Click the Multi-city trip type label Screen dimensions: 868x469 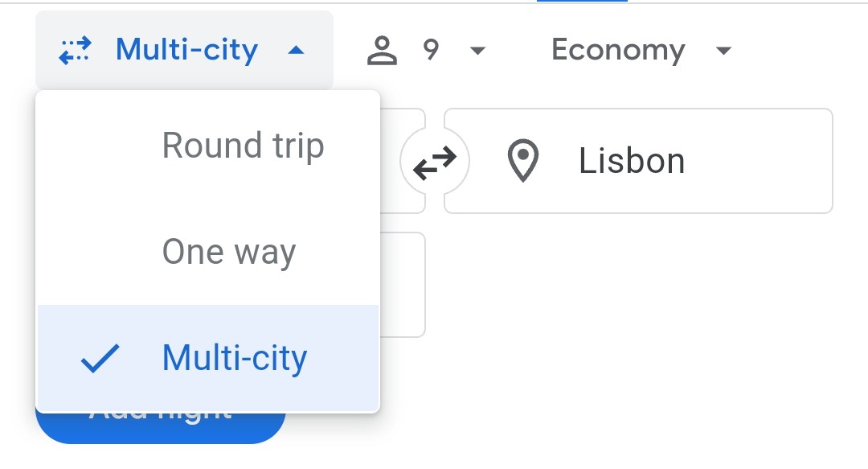click(x=187, y=50)
